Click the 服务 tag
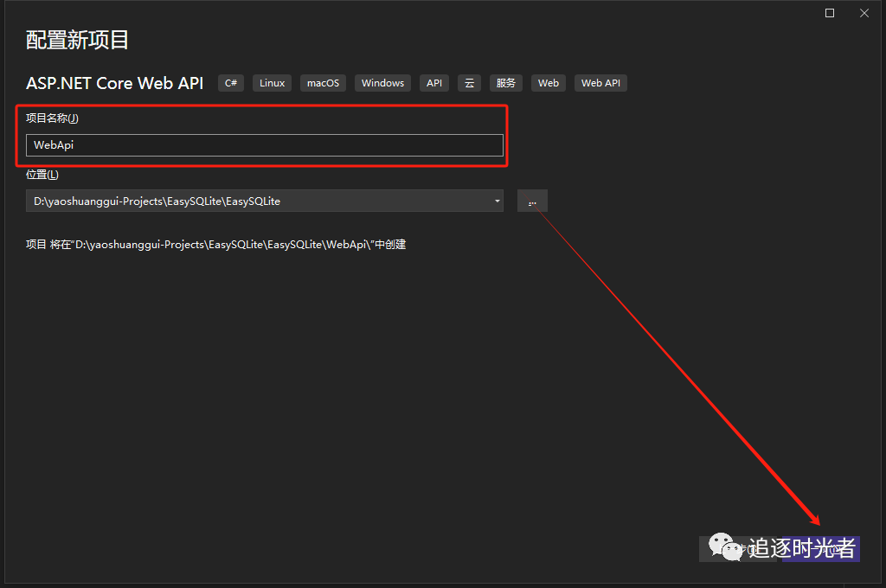Screen dimensions: 886x588 click(505, 83)
